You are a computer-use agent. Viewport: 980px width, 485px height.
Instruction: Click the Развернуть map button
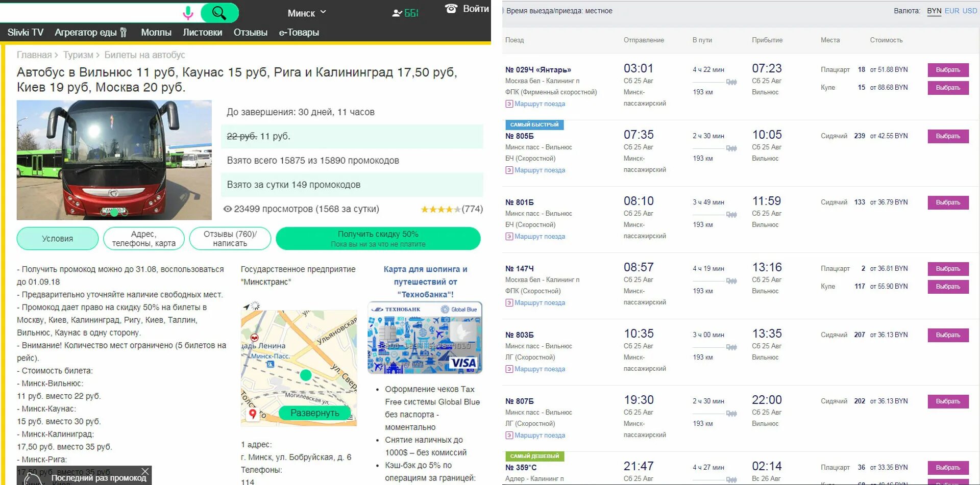[x=315, y=413]
